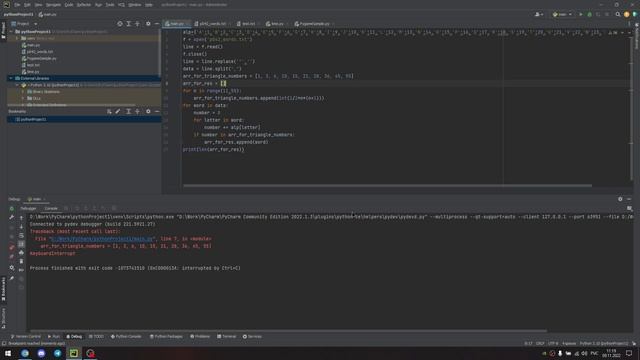This screenshot has height=360, width=640.
Task: Open Search Everywhere magnifier icon
Action: pyautogui.click(x=618, y=14)
